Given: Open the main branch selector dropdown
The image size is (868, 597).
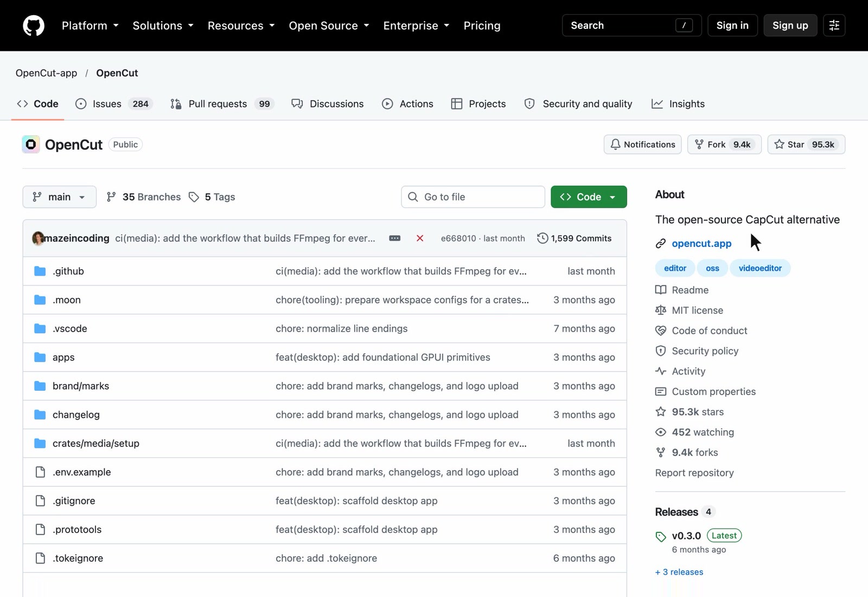Looking at the screenshot, I should pos(60,197).
